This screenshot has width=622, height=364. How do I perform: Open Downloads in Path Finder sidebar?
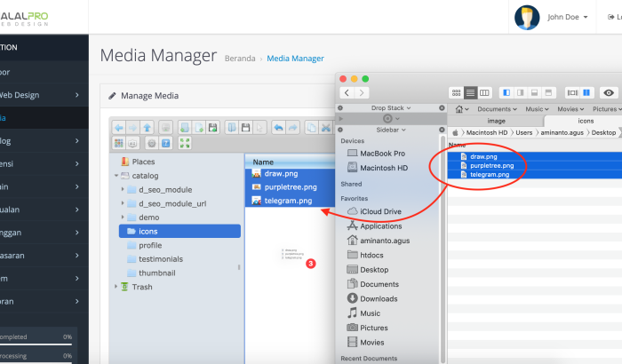[379, 298]
